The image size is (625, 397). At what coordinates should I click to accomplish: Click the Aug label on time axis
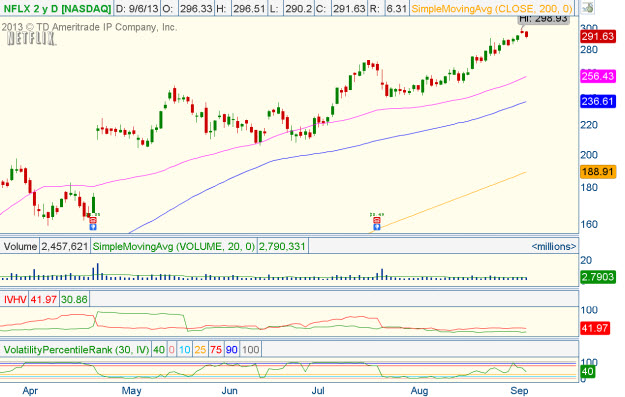[419, 390]
